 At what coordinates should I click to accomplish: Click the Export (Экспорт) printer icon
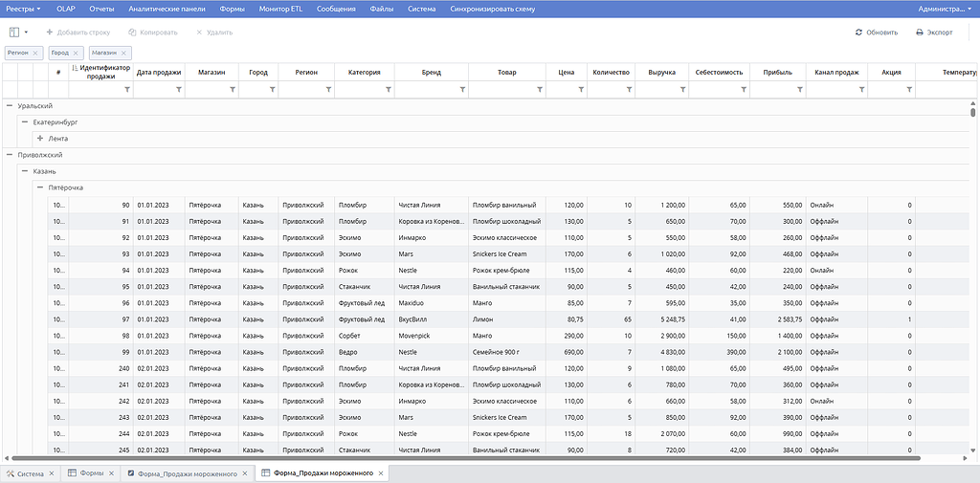tap(920, 33)
